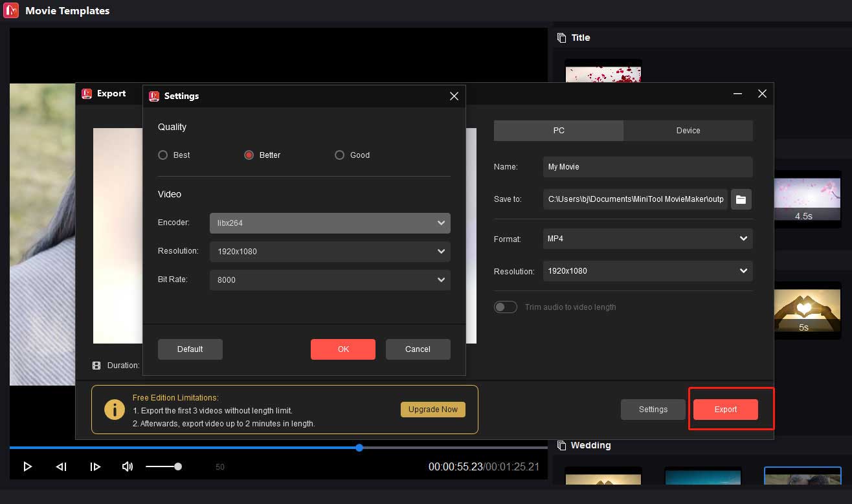The image size is (852, 504).
Task: Open the Bit Rate 8000 dropdown
Action: coord(330,279)
